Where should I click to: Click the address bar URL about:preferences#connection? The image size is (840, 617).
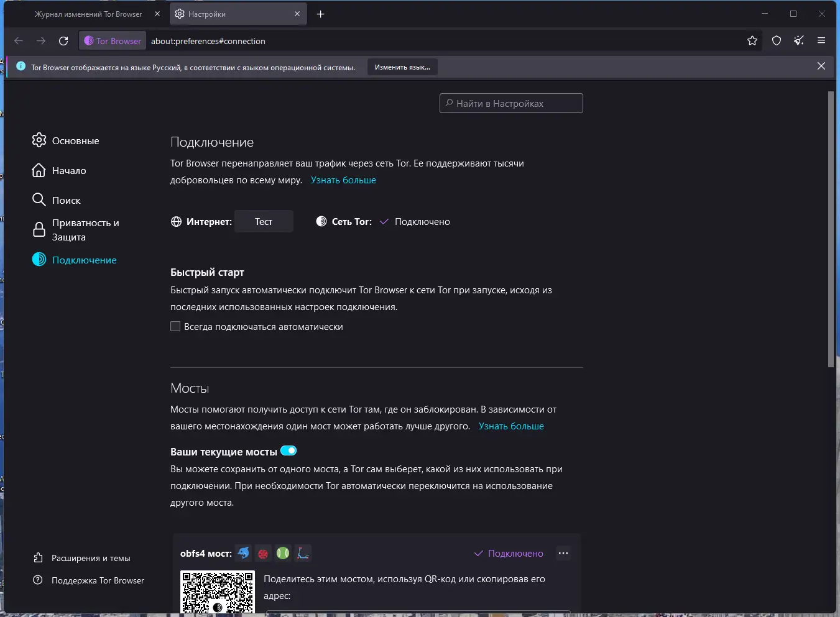click(x=208, y=41)
